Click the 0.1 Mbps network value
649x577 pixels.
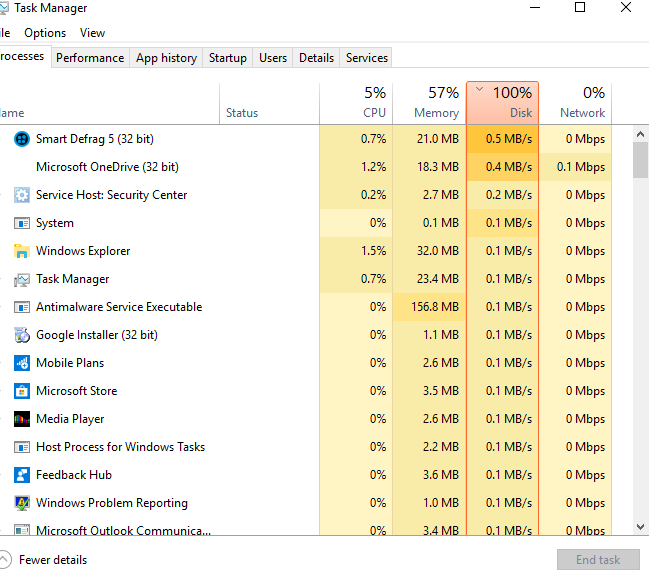(581, 167)
